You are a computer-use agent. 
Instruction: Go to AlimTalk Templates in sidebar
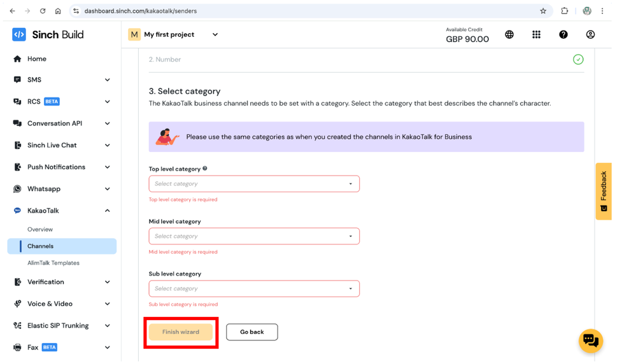tap(53, 263)
